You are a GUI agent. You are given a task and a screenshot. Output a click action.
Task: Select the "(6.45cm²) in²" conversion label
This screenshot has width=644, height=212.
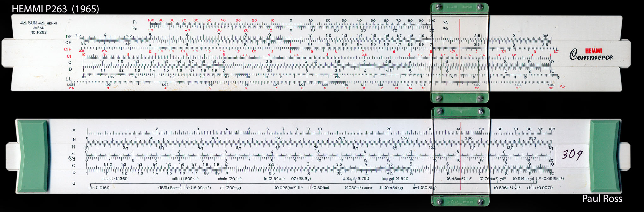tap(459, 179)
